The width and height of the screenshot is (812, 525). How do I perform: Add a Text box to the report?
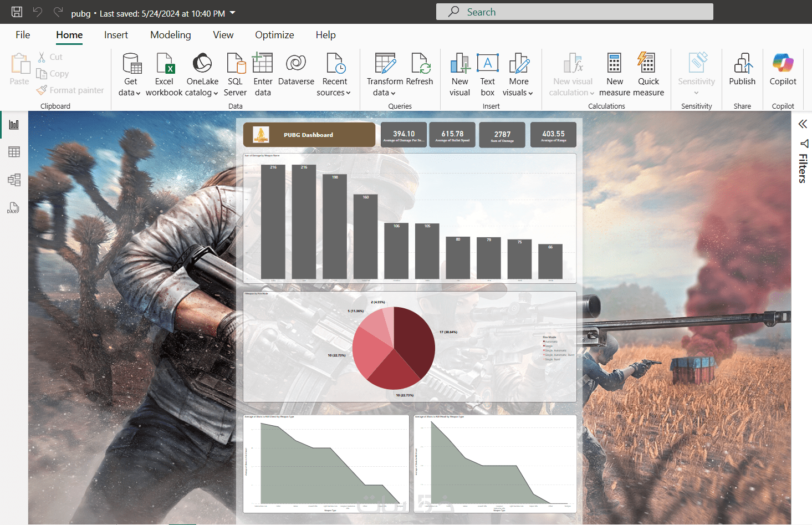click(488, 75)
